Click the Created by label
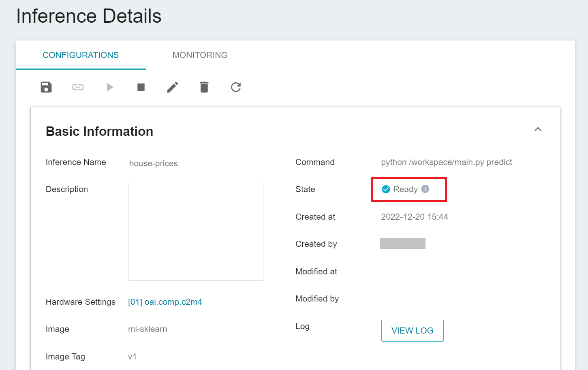The height and width of the screenshot is (370, 588). click(316, 244)
